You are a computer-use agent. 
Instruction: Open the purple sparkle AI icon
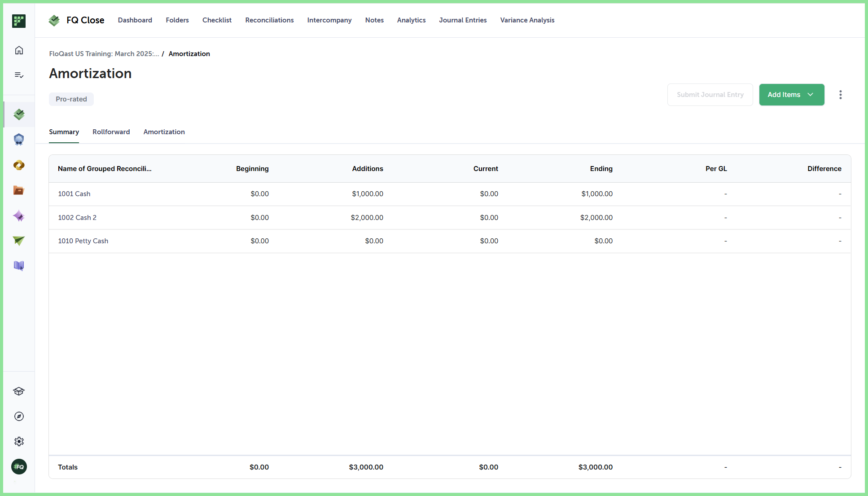[x=19, y=216]
